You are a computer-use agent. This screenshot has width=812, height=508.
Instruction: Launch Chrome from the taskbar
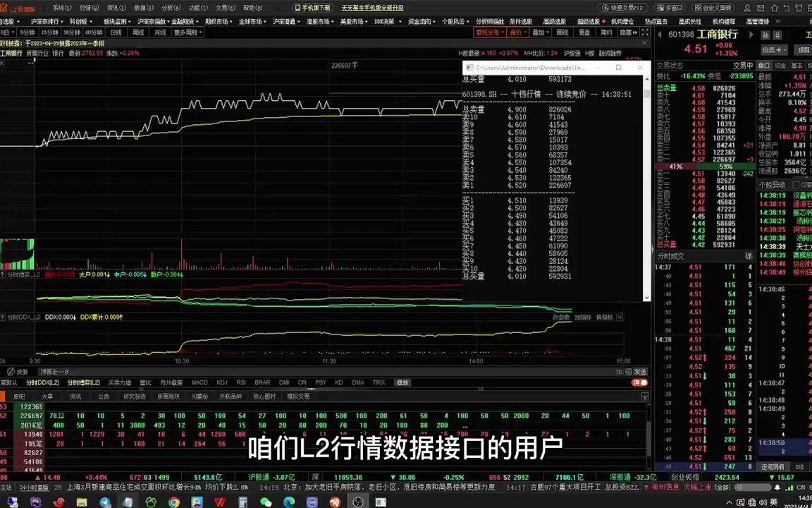pyautogui.click(x=174, y=501)
